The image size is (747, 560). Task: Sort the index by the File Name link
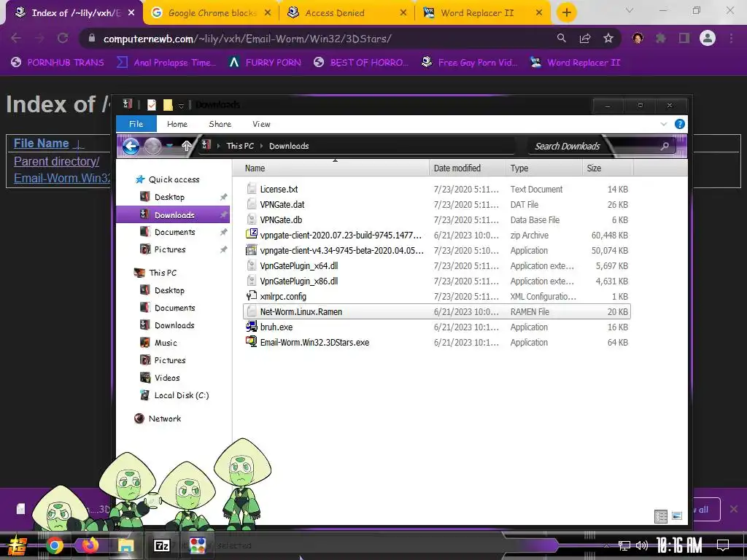[42, 144]
